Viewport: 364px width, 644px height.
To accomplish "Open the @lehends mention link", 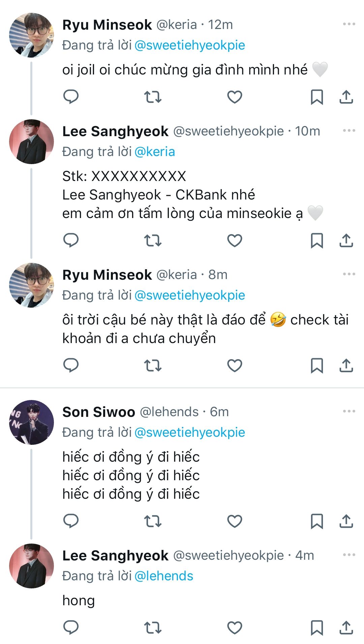I will tap(164, 576).
